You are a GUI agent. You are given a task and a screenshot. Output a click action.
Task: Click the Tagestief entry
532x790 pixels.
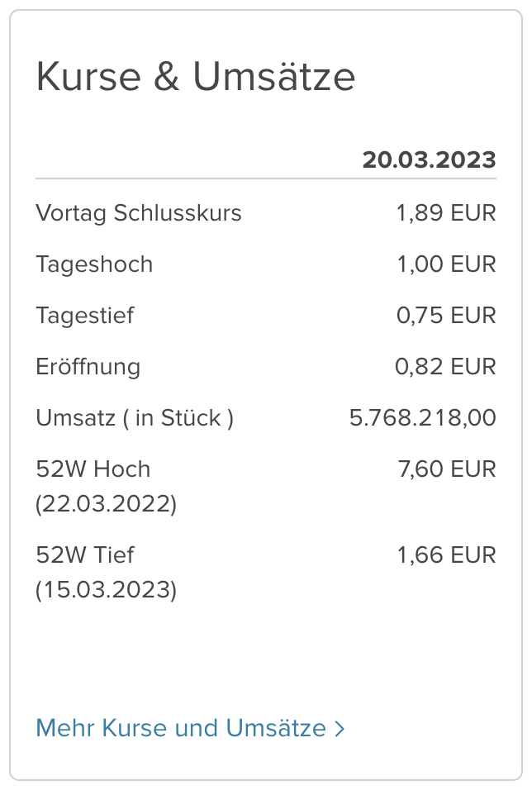pyautogui.click(x=86, y=315)
